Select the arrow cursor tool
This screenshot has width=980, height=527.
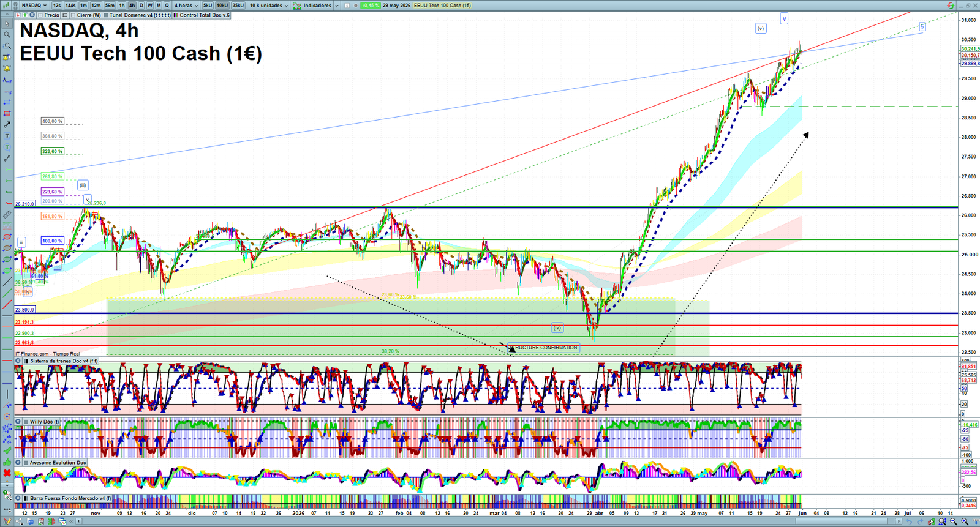tap(7, 24)
